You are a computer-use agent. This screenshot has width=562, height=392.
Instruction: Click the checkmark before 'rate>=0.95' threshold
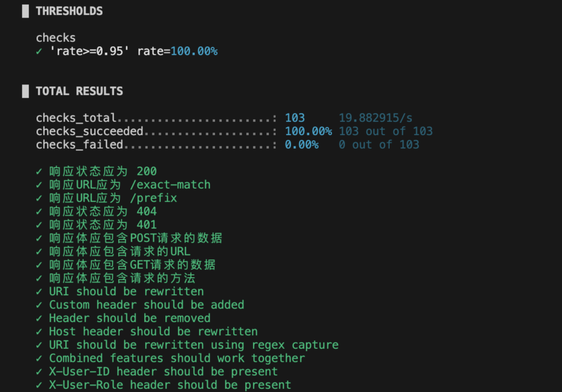click(x=39, y=51)
